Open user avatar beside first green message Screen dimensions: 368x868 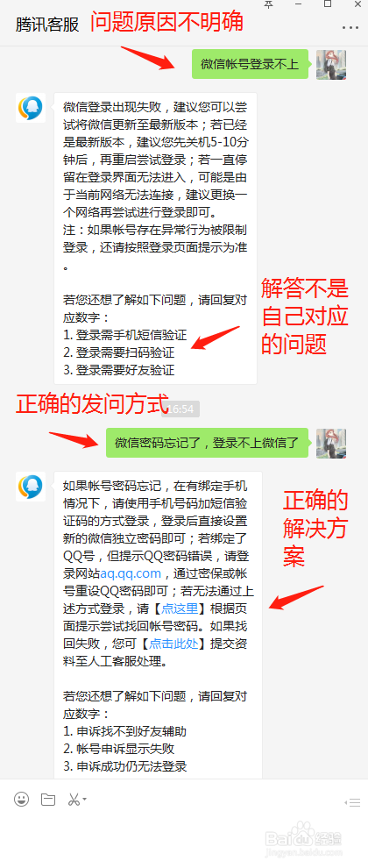click(331, 64)
